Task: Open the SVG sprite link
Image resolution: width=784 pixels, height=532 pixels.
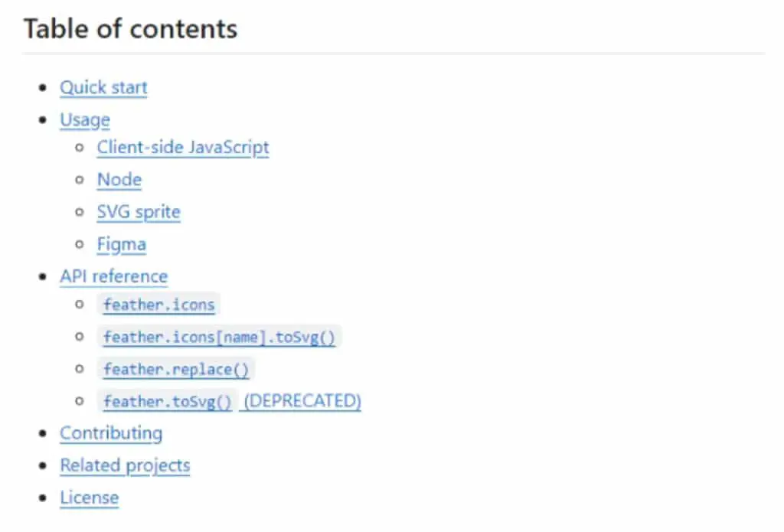Action: pos(139,212)
